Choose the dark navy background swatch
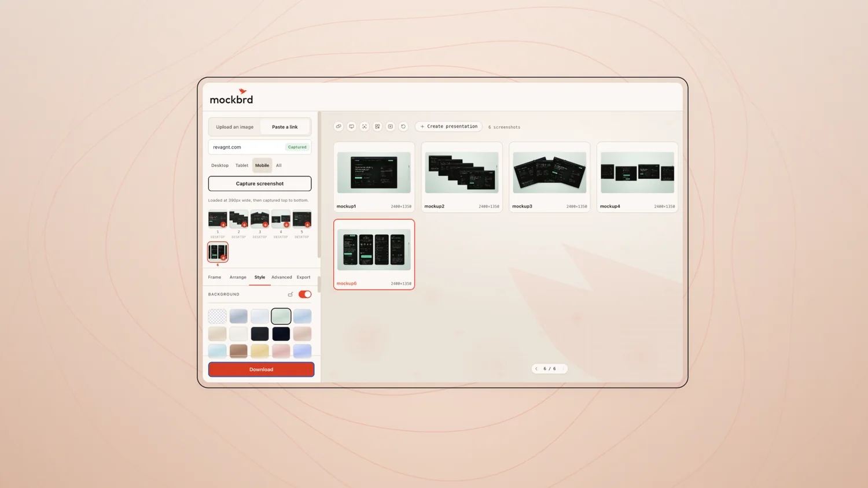 tap(281, 334)
